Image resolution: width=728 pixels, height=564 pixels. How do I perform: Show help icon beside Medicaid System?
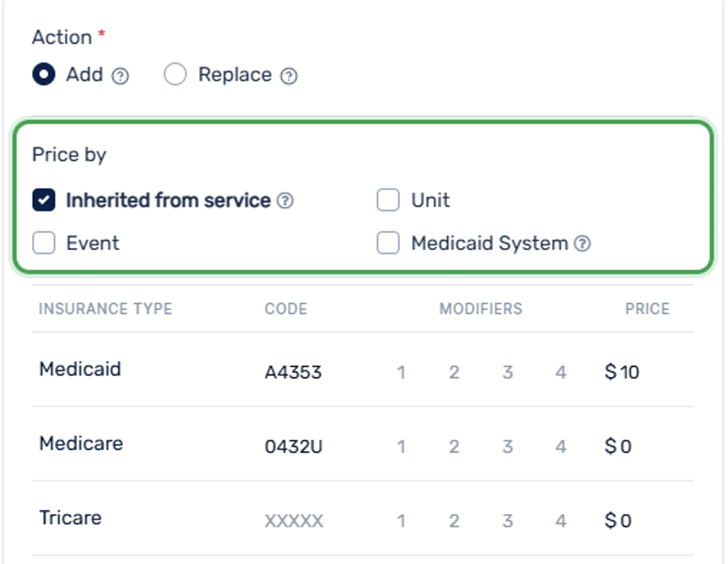pos(582,243)
